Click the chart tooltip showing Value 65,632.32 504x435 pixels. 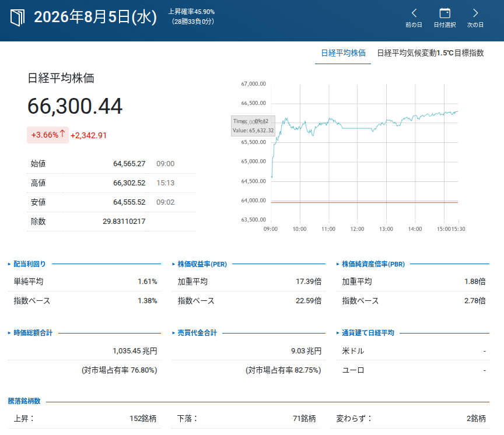[x=253, y=125]
